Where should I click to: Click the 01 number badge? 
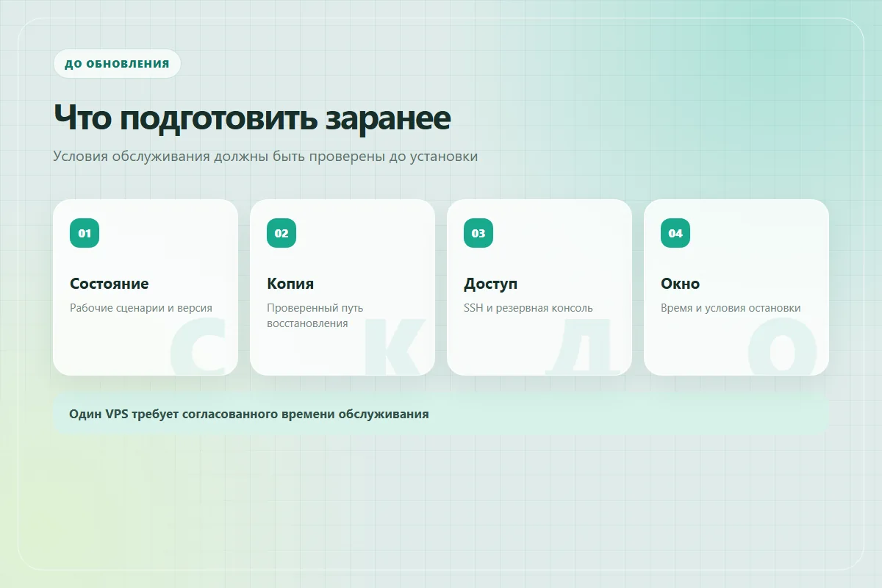point(85,233)
